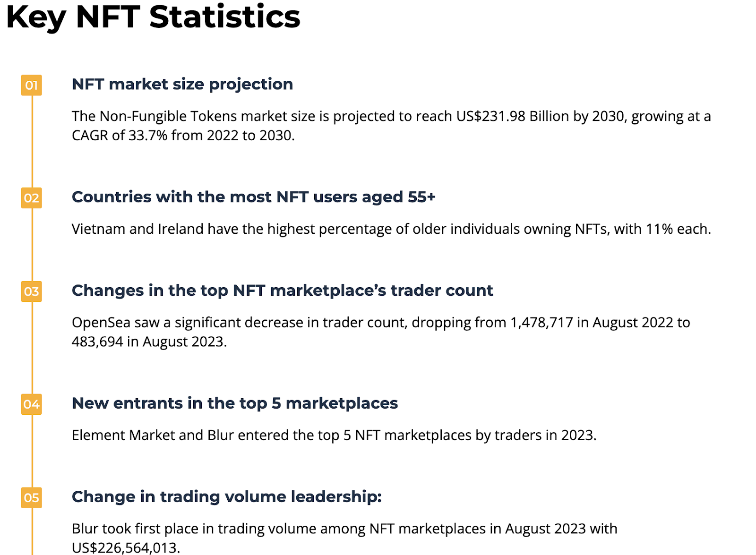This screenshot has width=756, height=555.
Task: Click the Key NFT Statistics title
Action: (153, 17)
